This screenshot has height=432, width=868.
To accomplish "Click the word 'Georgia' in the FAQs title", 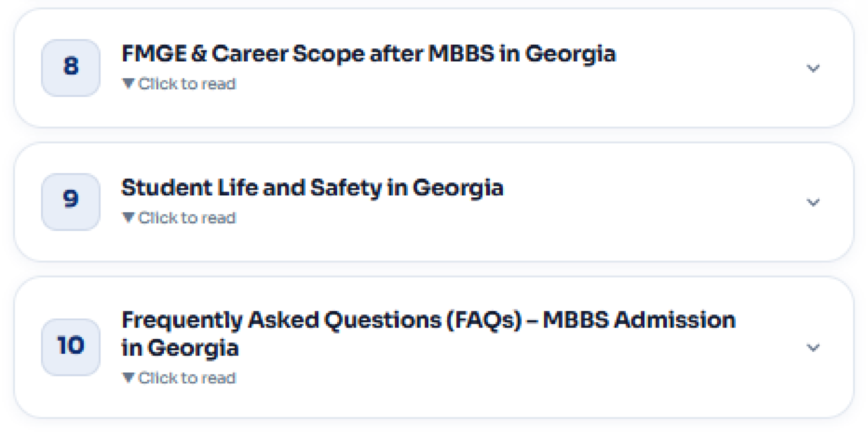I will (x=193, y=348).
